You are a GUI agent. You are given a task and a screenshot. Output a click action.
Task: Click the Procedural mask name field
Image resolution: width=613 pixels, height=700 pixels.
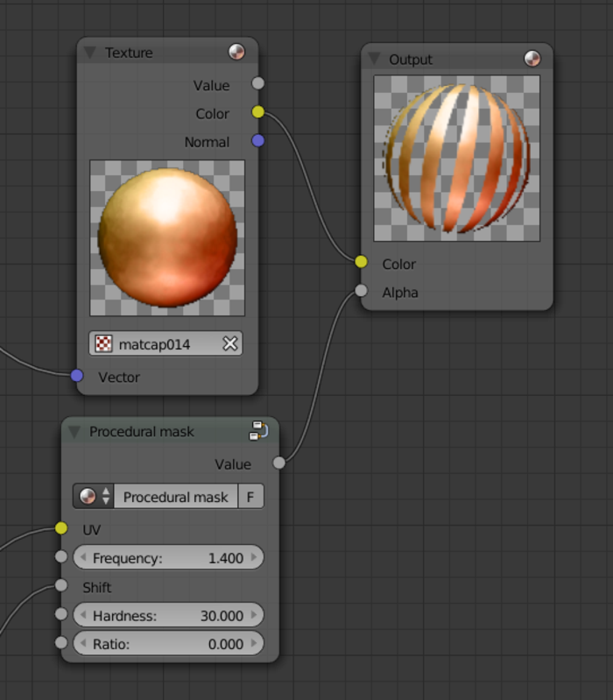pyautogui.click(x=175, y=497)
